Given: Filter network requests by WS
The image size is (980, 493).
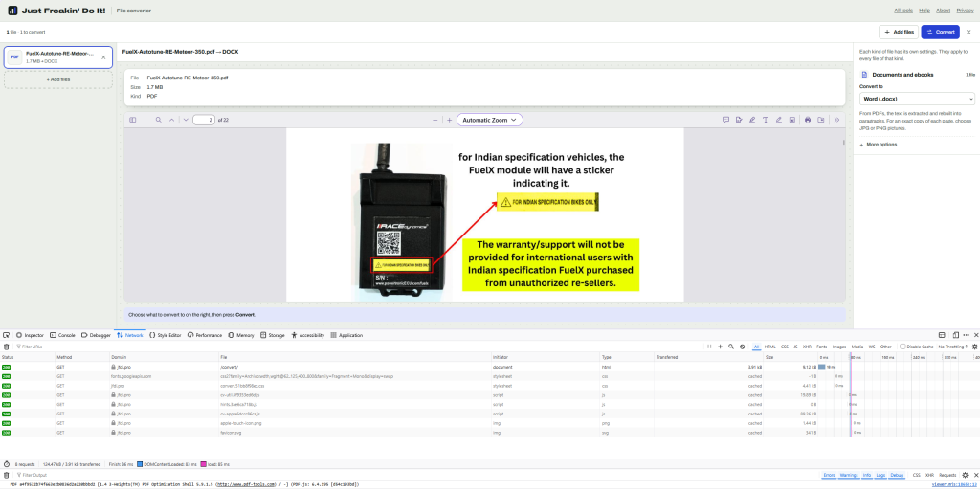Looking at the screenshot, I should 871,347.
